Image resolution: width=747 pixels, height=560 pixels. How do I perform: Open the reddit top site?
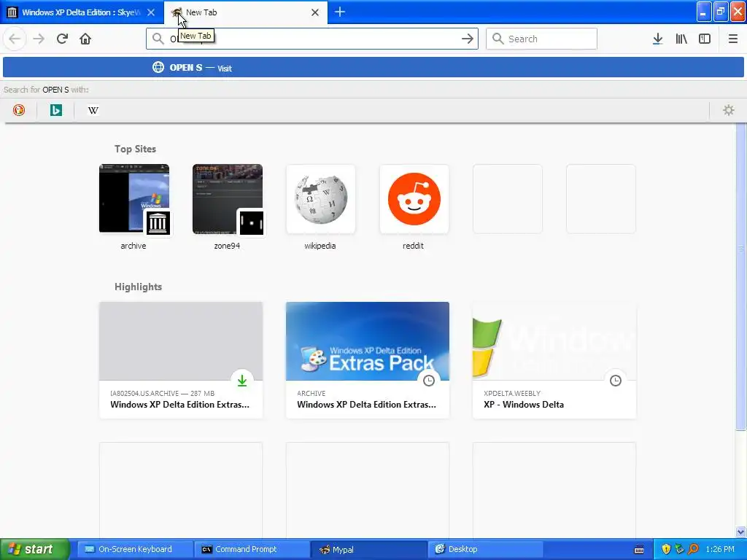pos(414,207)
